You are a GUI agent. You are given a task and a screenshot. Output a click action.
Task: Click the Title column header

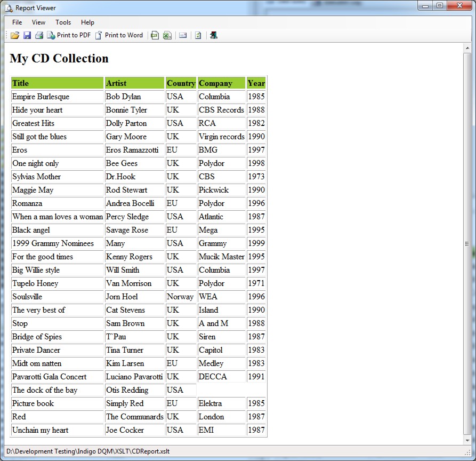tap(57, 83)
